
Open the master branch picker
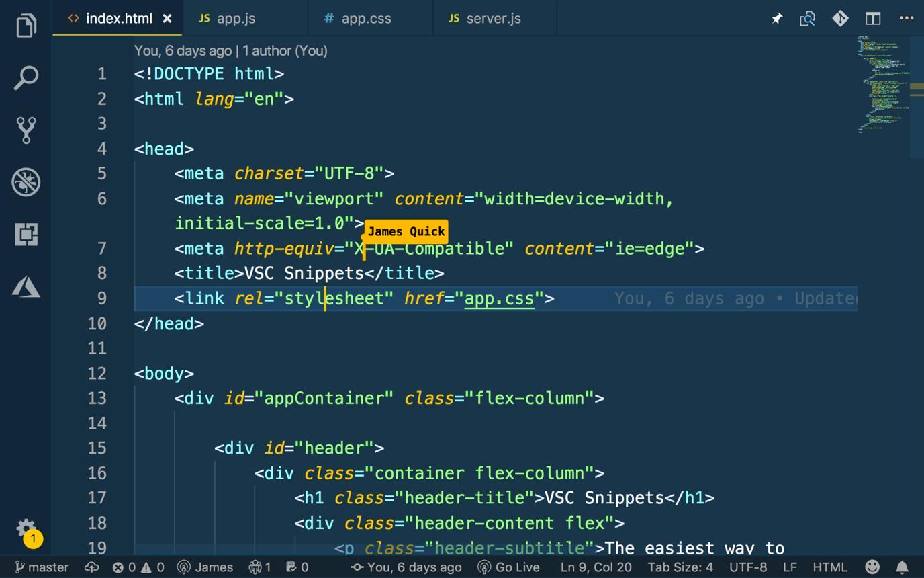point(42,567)
